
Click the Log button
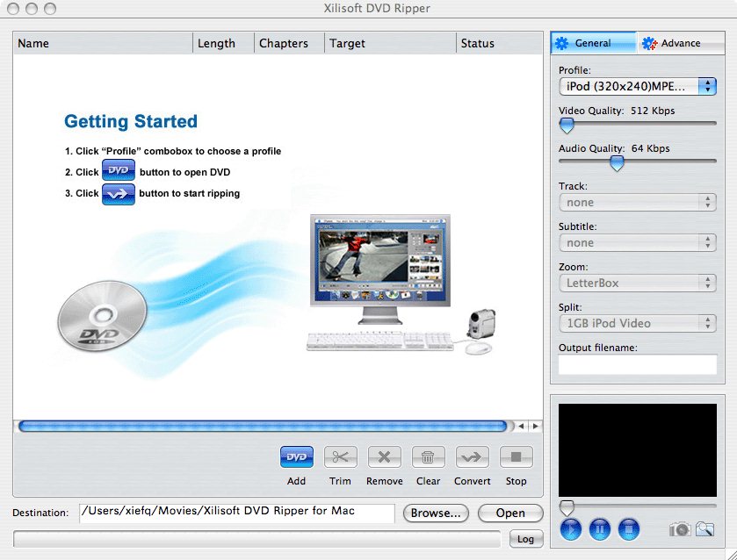point(524,539)
